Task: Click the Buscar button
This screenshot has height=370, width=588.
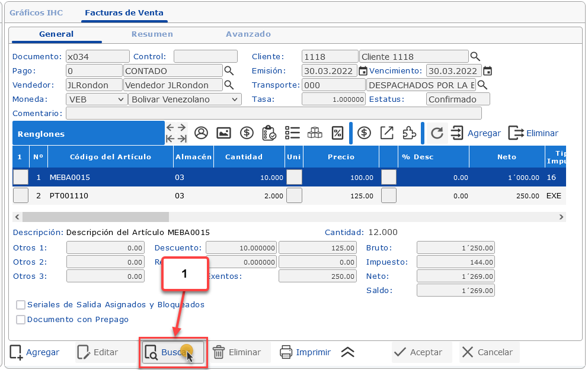Action: tap(173, 353)
